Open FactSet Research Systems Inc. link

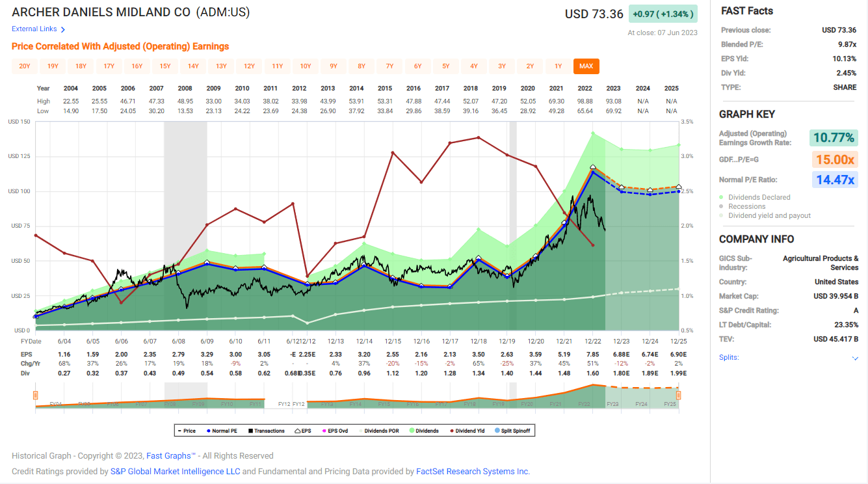[x=473, y=472]
